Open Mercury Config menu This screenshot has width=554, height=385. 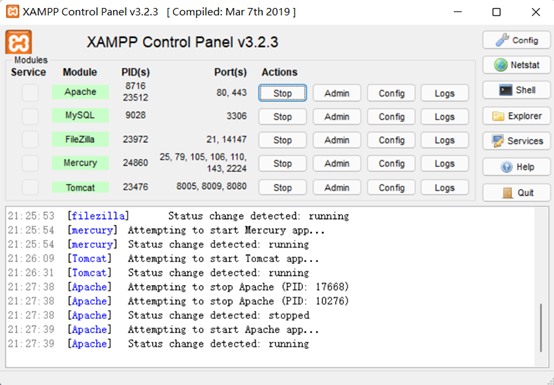(x=391, y=164)
